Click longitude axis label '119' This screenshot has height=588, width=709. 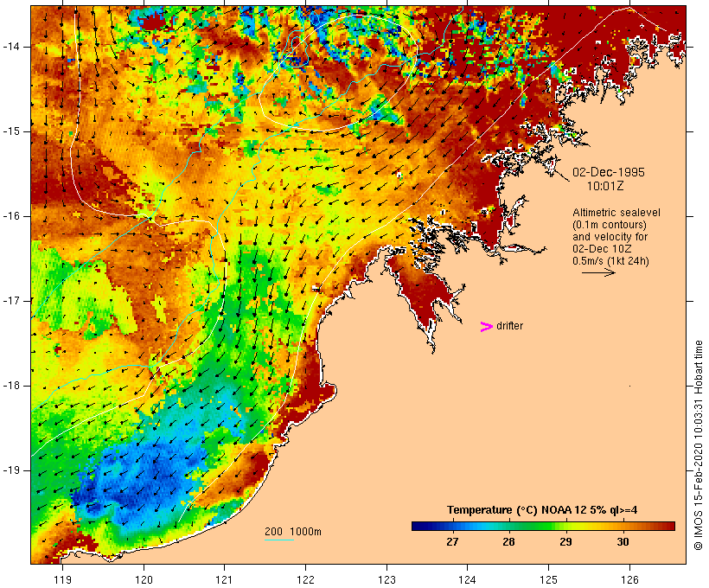pos(62,579)
